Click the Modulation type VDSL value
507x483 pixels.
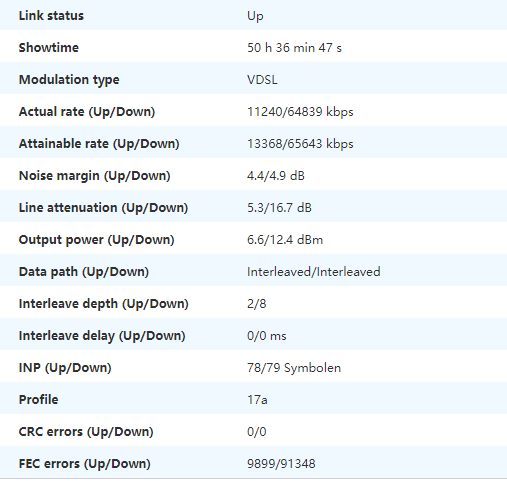[x=262, y=80]
